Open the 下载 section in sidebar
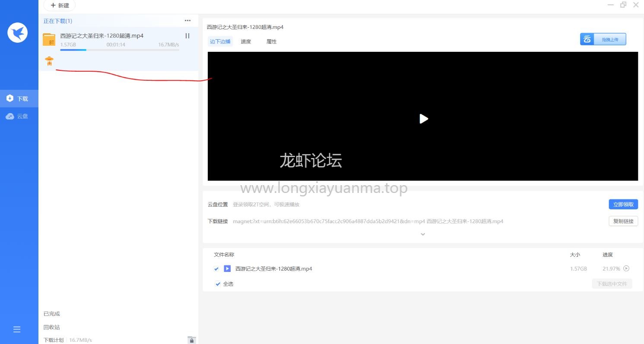Viewport: 644px width, 344px height. [x=19, y=98]
